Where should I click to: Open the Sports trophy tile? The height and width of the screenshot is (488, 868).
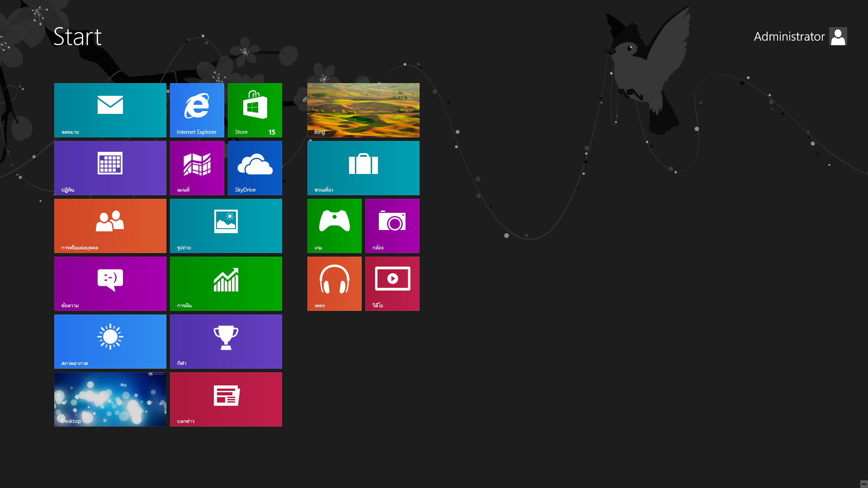[x=226, y=341]
